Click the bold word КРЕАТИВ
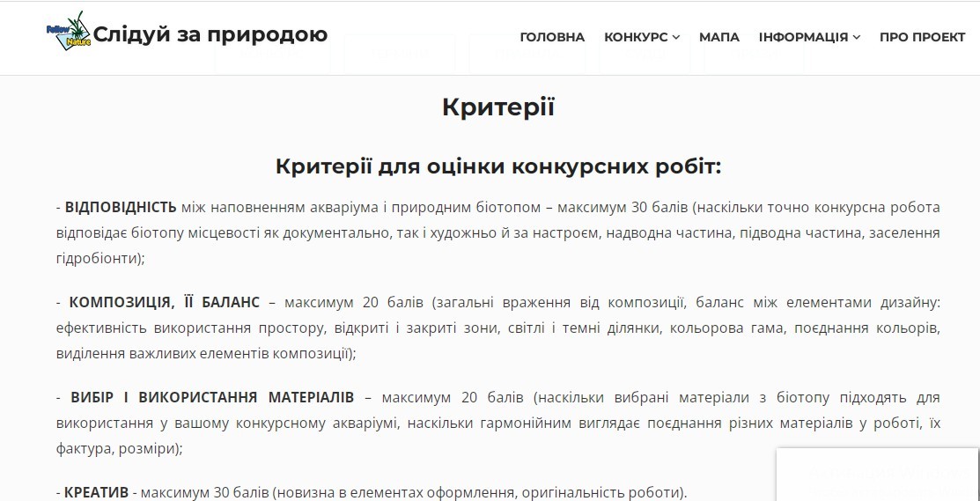This screenshot has width=980, height=501. point(96,491)
